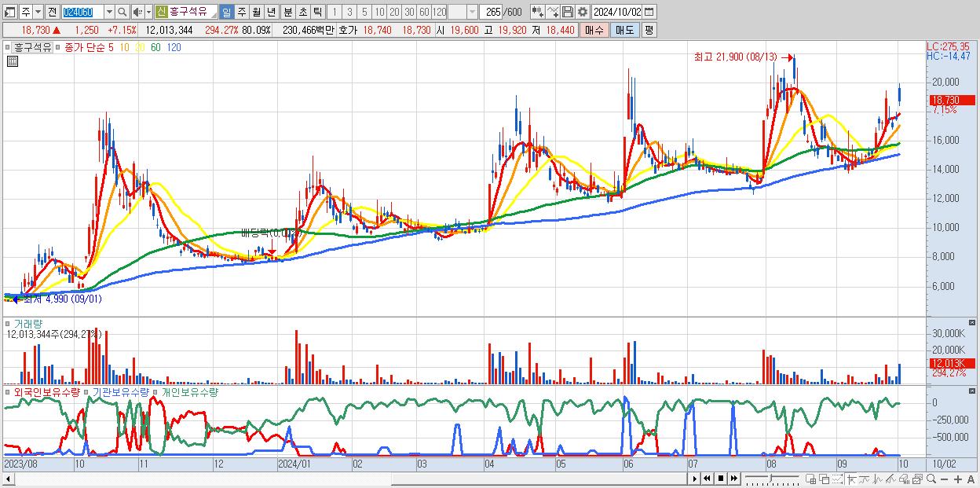980x488 pixels.
Task: Click the candle count field showing 265
Action: click(x=492, y=12)
